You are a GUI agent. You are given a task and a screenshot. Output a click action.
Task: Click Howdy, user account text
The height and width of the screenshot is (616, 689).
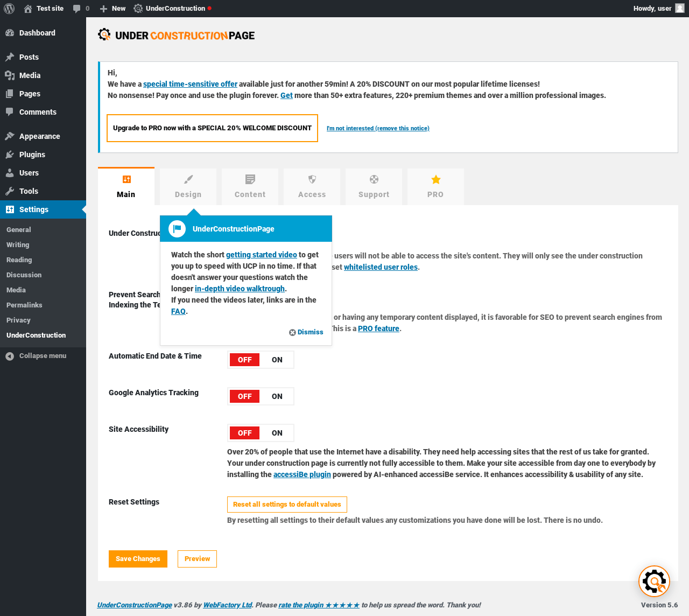pos(652,9)
